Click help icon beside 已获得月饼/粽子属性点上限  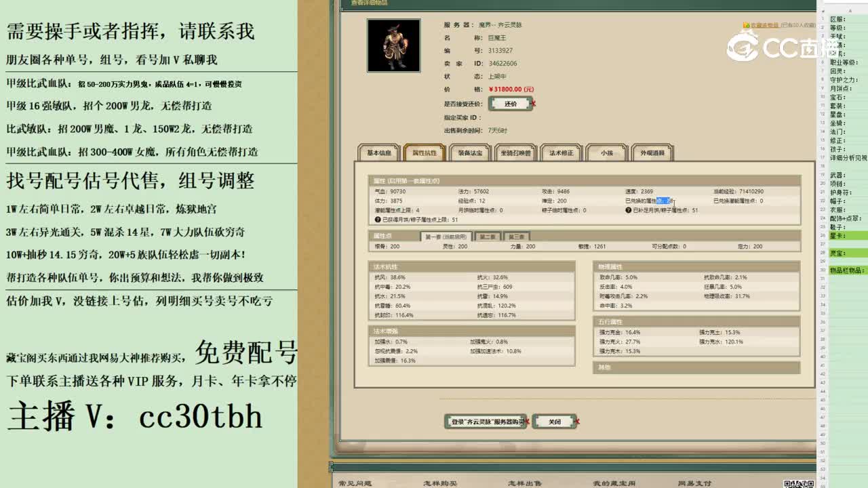pyautogui.click(x=377, y=220)
